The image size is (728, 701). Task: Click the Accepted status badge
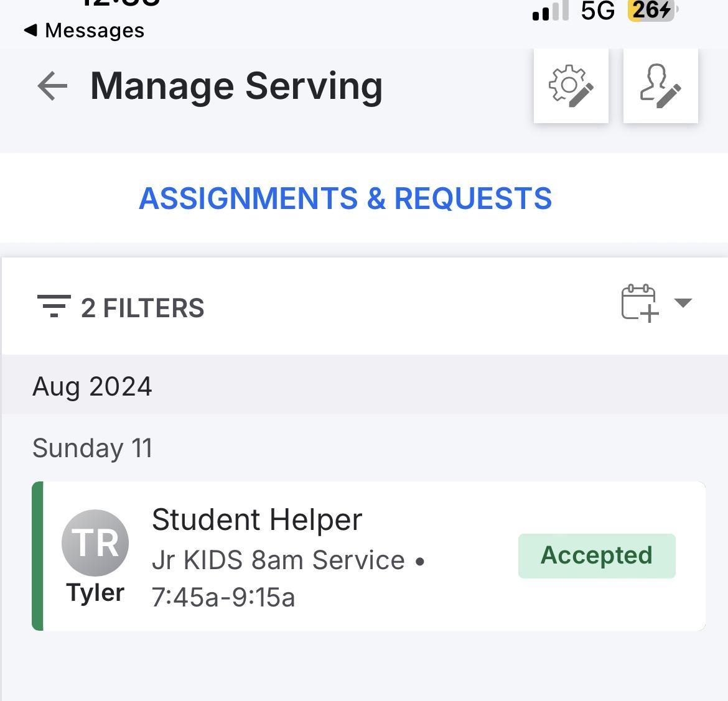click(x=596, y=555)
